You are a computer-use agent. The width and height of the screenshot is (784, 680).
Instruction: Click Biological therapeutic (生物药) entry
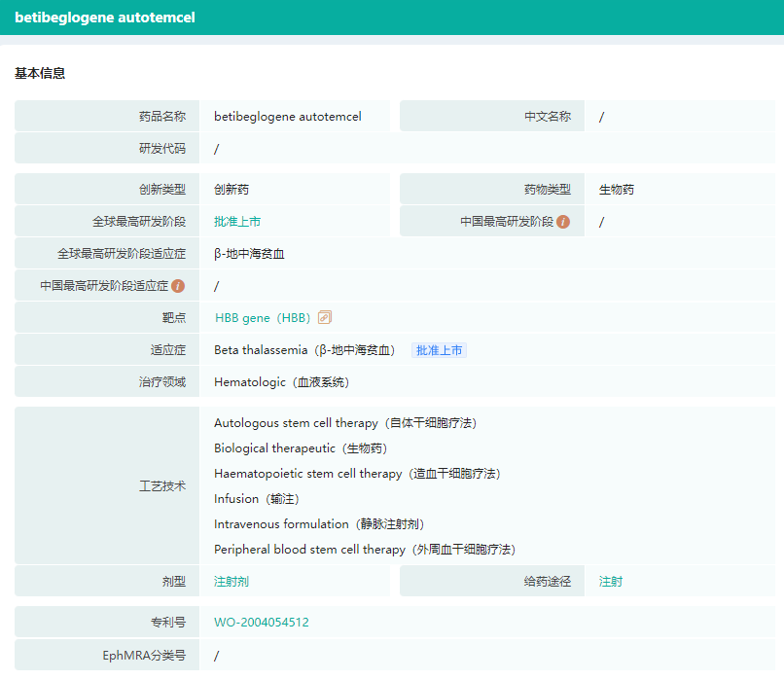(301, 448)
